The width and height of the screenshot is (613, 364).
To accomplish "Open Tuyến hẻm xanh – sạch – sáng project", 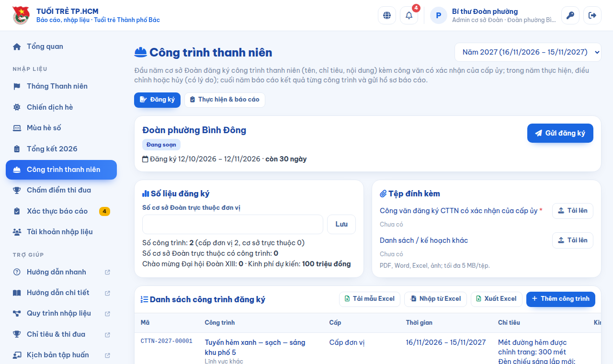I will 255,347.
